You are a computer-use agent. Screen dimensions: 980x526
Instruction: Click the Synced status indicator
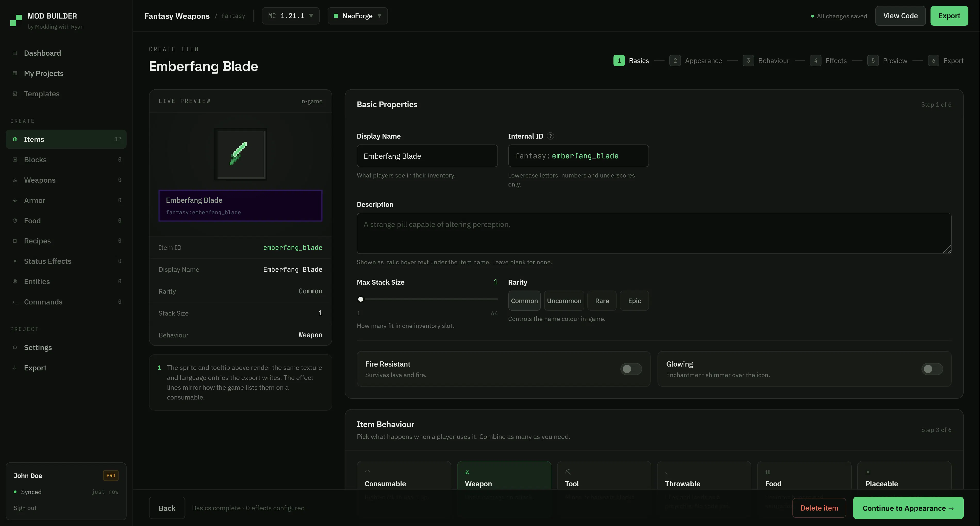[x=27, y=492]
